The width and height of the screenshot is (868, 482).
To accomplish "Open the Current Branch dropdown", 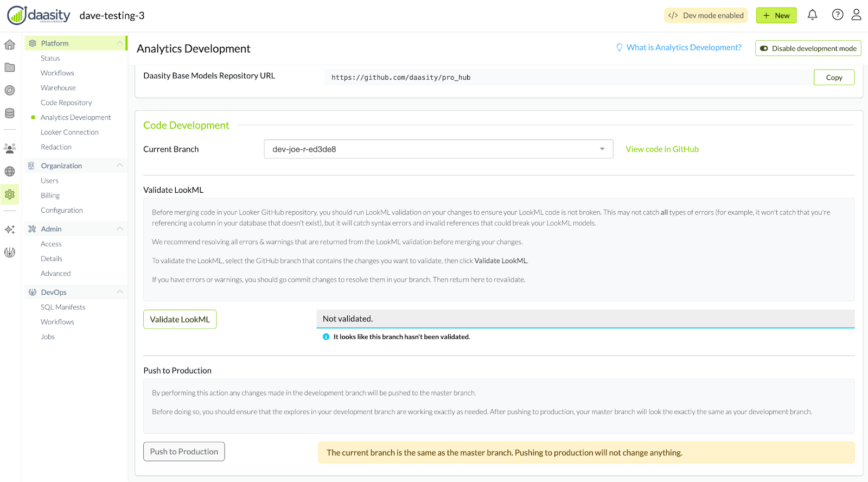I will click(438, 149).
